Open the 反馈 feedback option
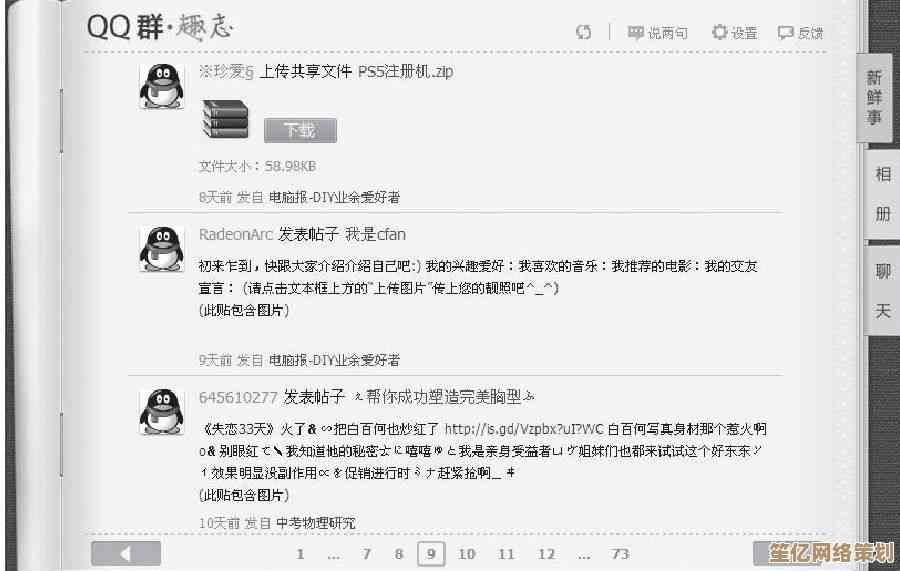Image resolution: width=900 pixels, height=571 pixels. [801, 33]
